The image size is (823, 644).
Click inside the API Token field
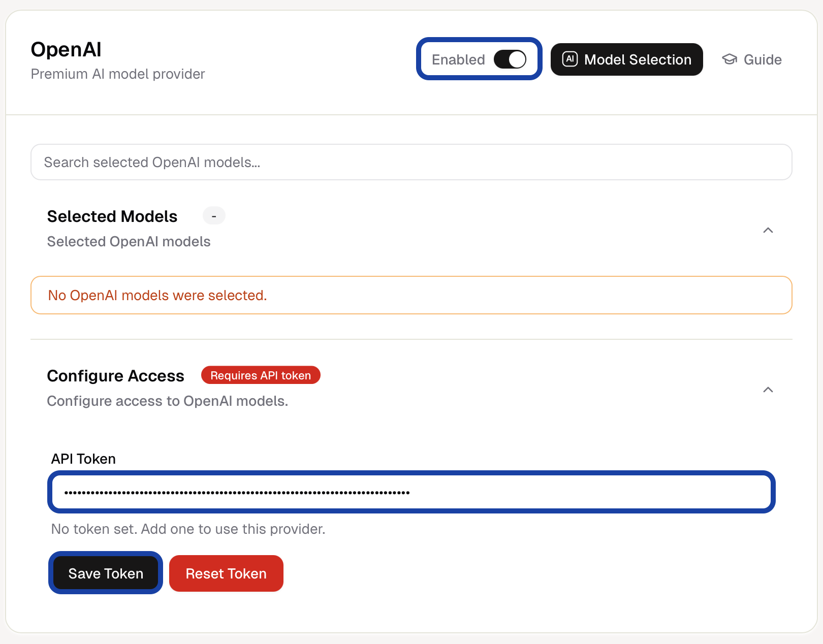(411, 492)
